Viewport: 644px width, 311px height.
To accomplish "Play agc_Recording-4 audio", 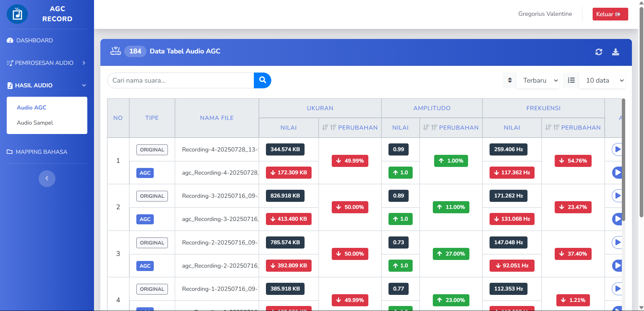I will coord(617,173).
